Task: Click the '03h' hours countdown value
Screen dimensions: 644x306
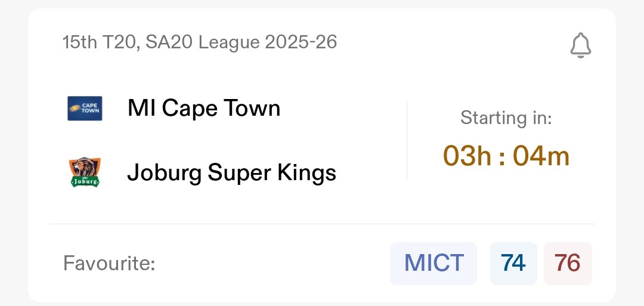Action: coord(466,156)
